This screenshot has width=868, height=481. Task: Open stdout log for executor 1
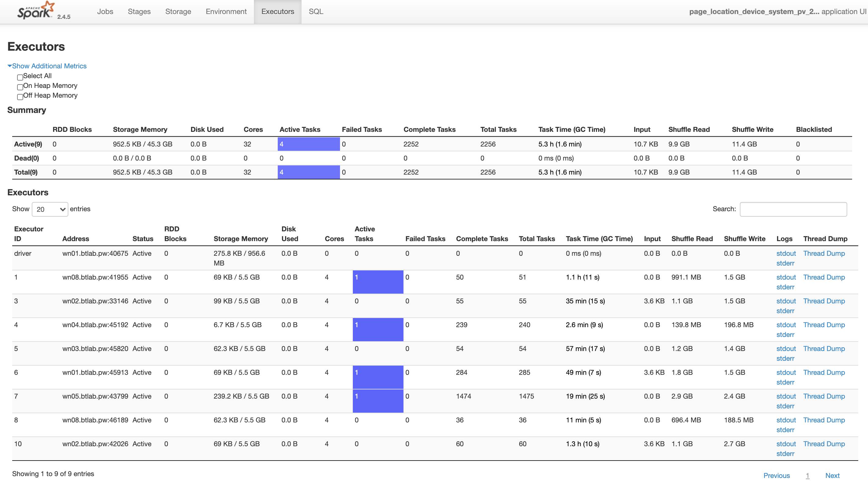click(786, 277)
